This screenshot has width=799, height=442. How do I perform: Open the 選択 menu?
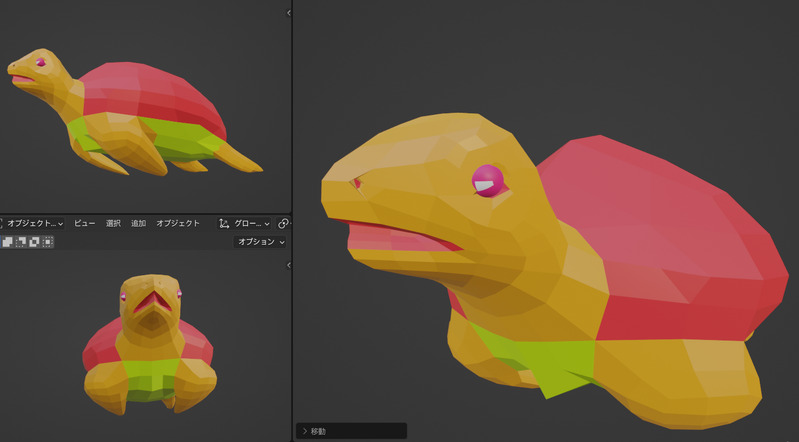pos(113,223)
